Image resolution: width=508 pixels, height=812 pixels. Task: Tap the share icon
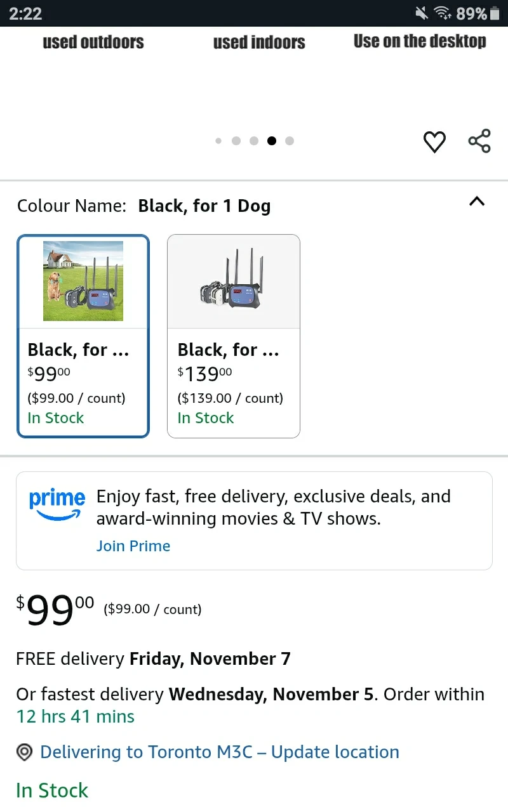[x=479, y=141]
